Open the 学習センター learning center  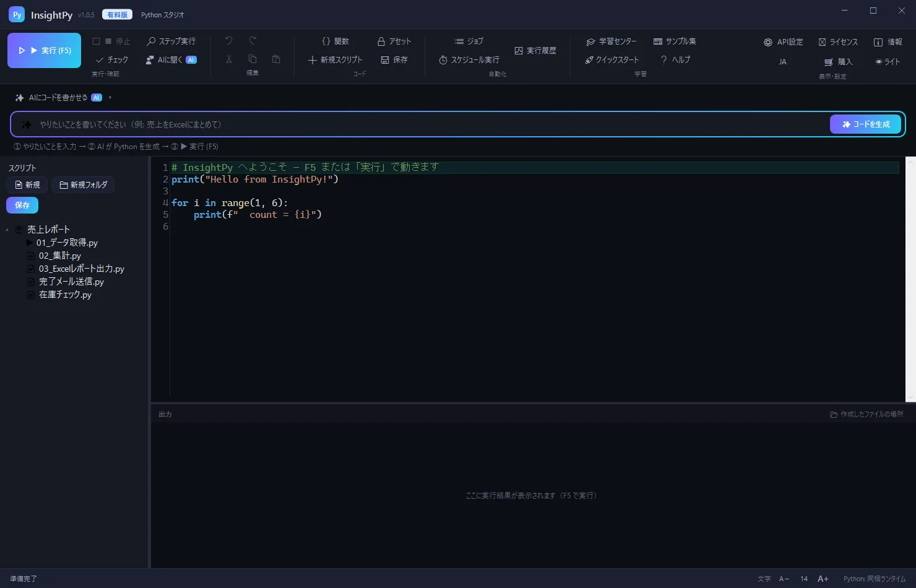(611, 41)
